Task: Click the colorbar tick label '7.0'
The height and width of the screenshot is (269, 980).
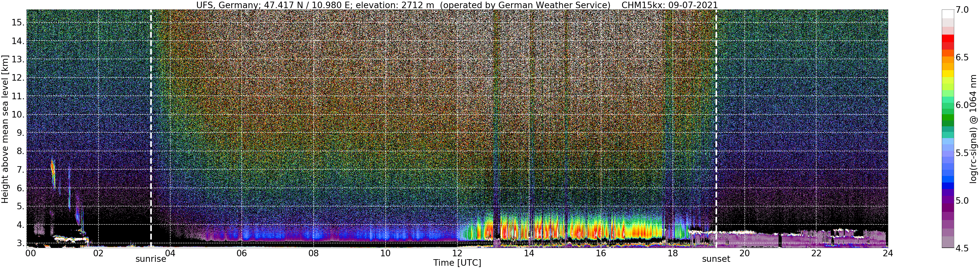Action: coord(962,9)
